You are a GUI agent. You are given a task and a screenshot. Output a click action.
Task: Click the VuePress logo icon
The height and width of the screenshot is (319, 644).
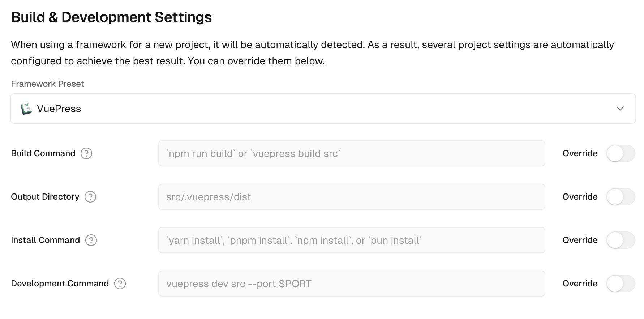26,109
